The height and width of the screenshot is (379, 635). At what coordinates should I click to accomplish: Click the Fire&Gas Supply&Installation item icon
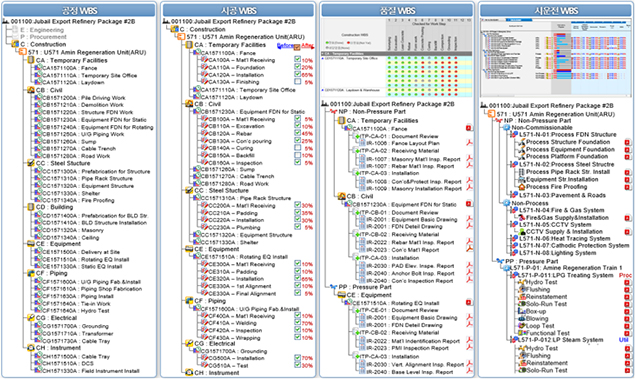point(522,217)
